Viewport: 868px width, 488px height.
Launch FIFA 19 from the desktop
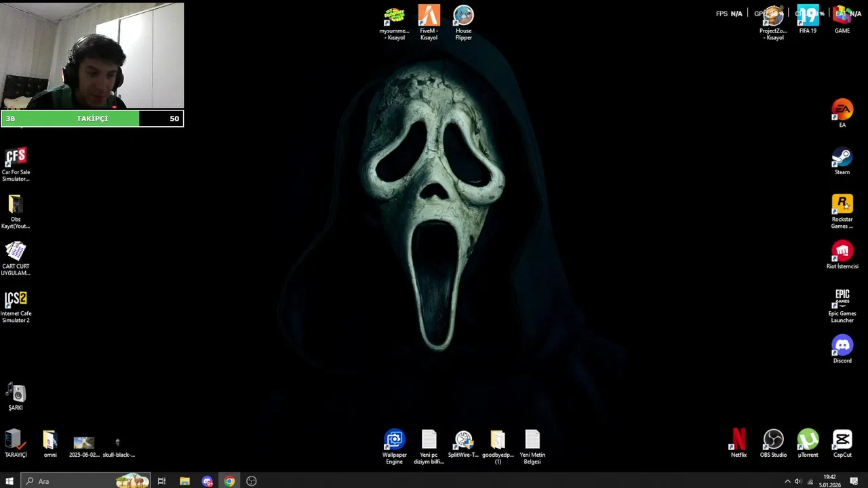[x=808, y=20]
